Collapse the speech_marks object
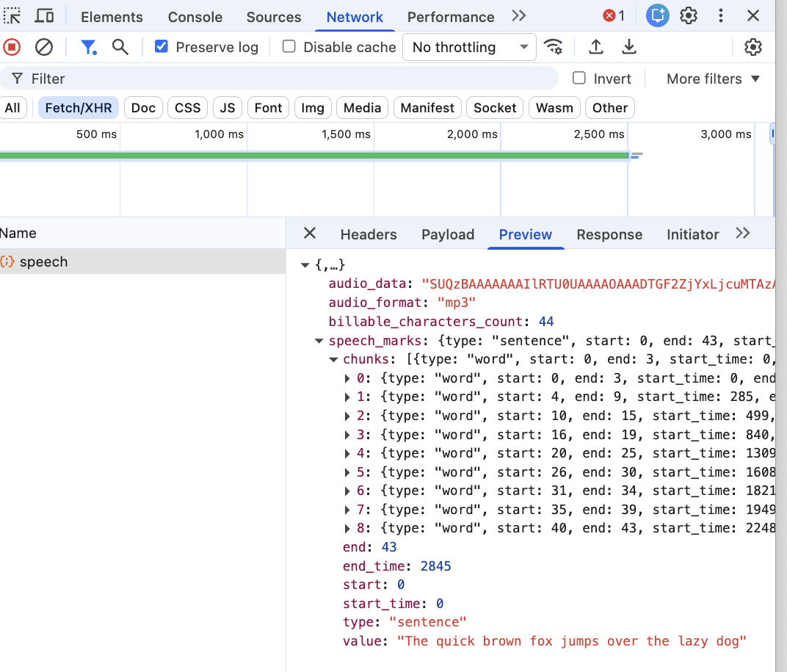This screenshot has height=672, width=787. [x=319, y=341]
